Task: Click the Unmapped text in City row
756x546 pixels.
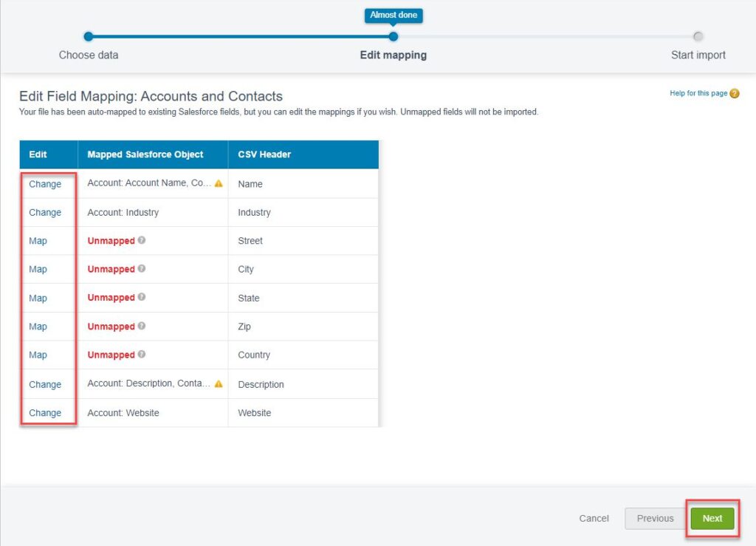Action: 111,269
